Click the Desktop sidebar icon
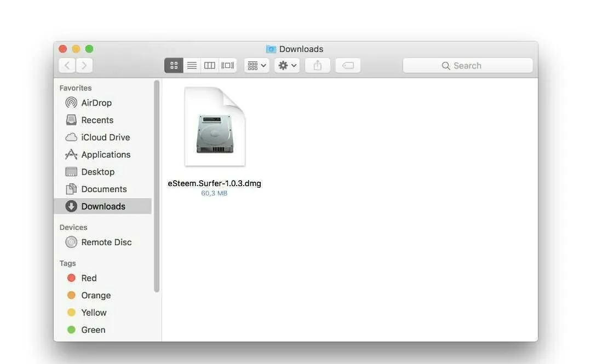The image size is (591, 364). pyautogui.click(x=71, y=172)
